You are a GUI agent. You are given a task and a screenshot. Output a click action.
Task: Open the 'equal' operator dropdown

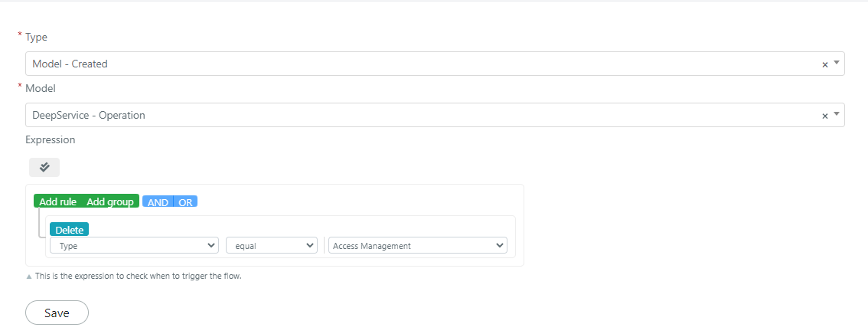pyautogui.click(x=271, y=245)
